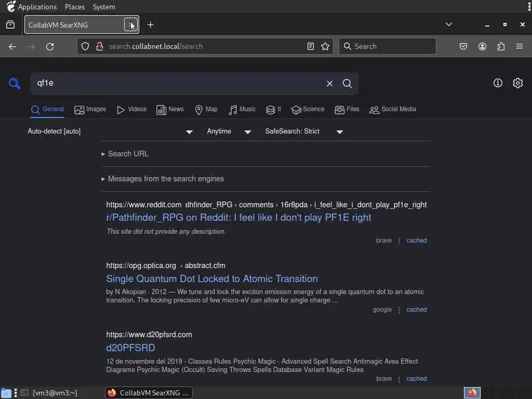532x399 pixels.
Task: Open d20PFSRD result link
Action: click(130, 348)
